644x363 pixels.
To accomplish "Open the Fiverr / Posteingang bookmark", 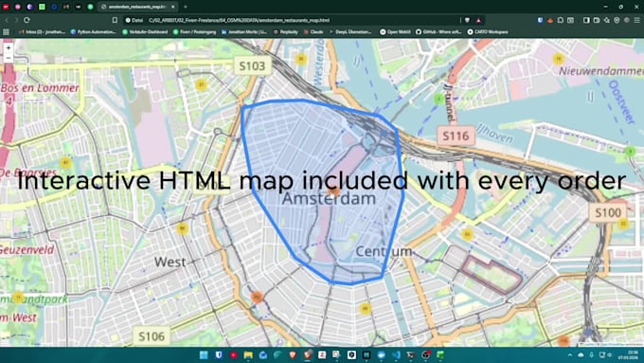I will tap(195, 31).
